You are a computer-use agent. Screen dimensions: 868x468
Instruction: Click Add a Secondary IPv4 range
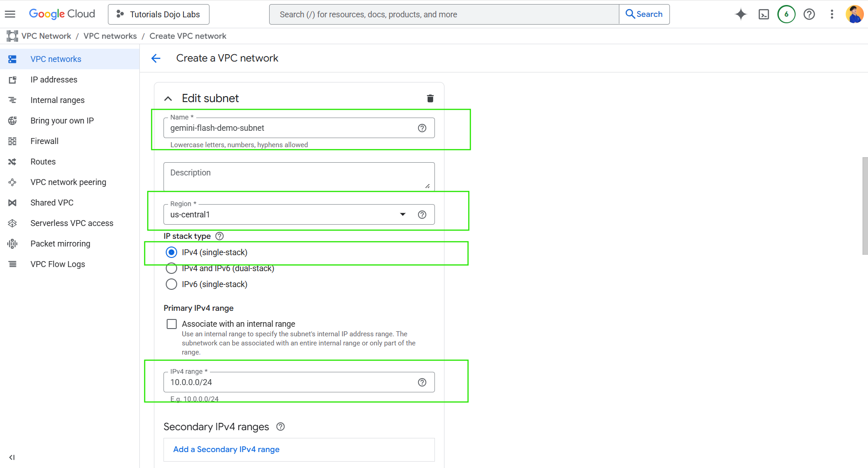point(226,449)
